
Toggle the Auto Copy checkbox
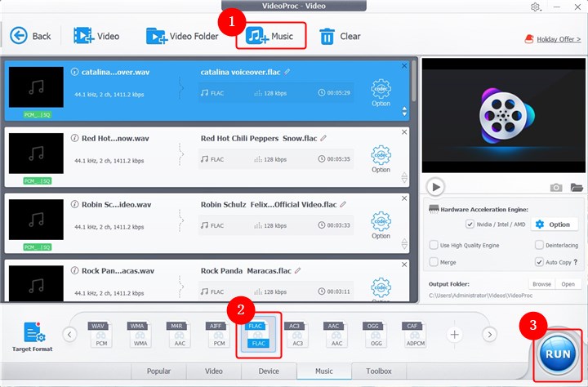pos(539,262)
